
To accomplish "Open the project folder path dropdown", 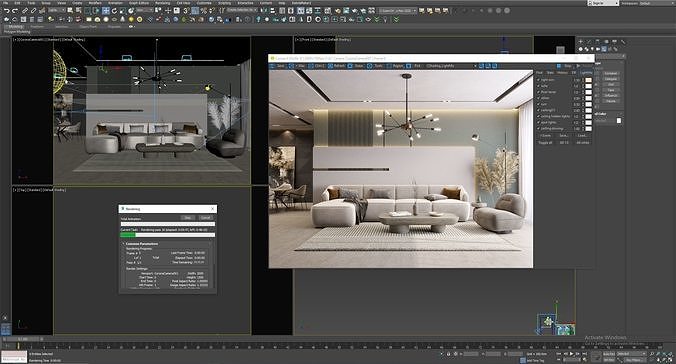I will (397, 10).
